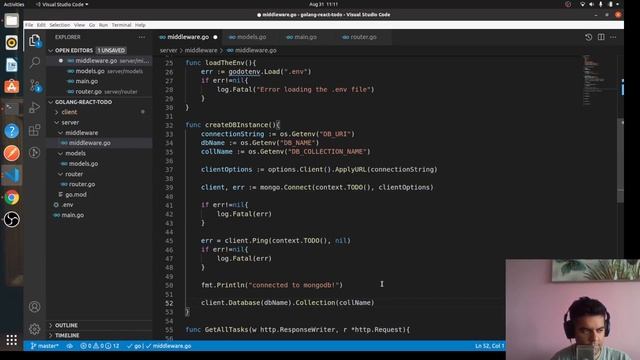This screenshot has height=360, width=640.
Task: Click the editor vertical scrollbar
Action: 620,159
